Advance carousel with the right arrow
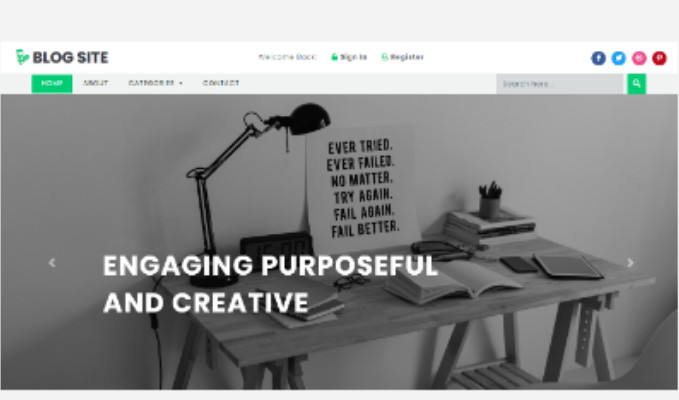 (x=630, y=262)
